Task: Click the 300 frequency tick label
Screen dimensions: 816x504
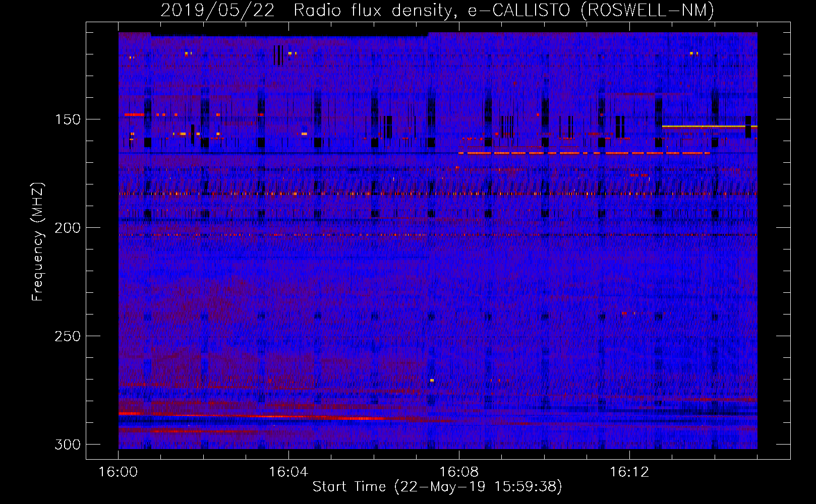Action: pos(68,445)
